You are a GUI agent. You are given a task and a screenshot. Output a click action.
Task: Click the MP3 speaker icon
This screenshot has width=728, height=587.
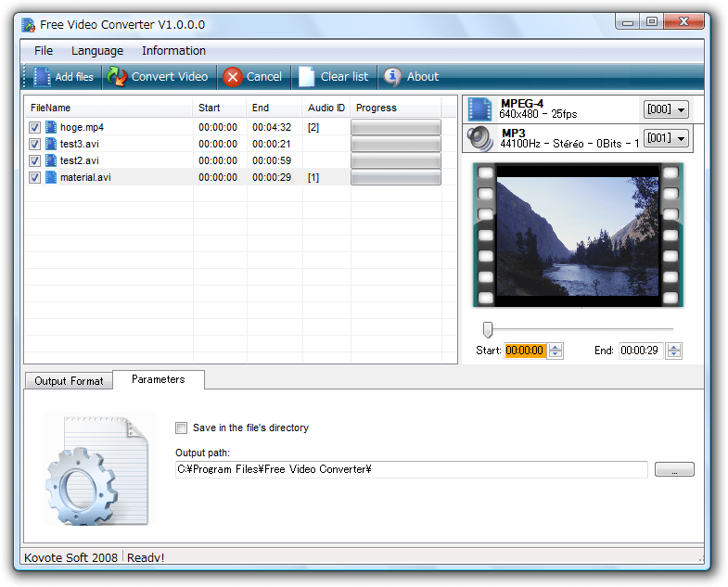479,138
